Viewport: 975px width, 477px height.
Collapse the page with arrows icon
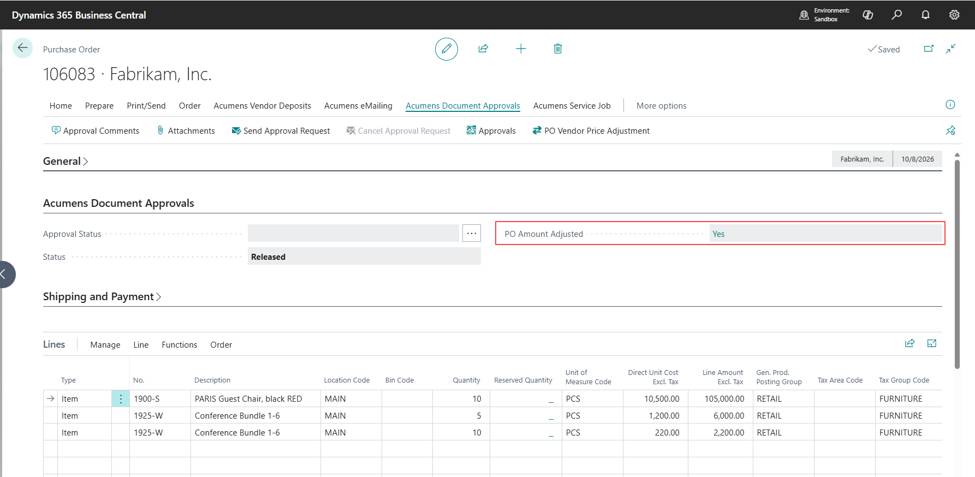(951, 49)
